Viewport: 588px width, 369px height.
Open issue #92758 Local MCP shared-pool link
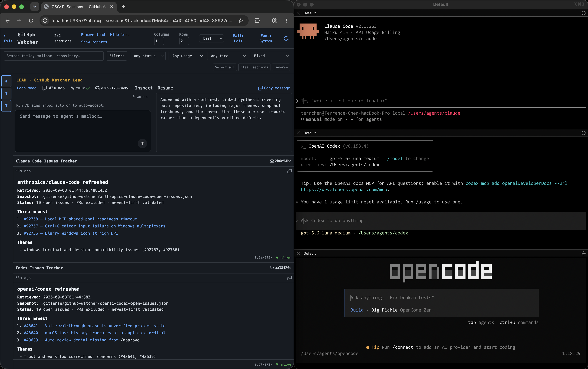coord(80,219)
